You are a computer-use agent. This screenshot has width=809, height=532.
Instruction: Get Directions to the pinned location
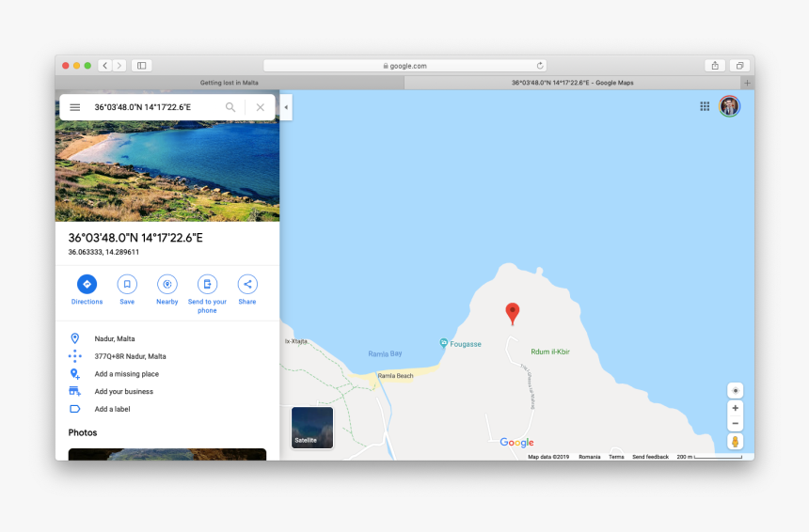(x=87, y=290)
